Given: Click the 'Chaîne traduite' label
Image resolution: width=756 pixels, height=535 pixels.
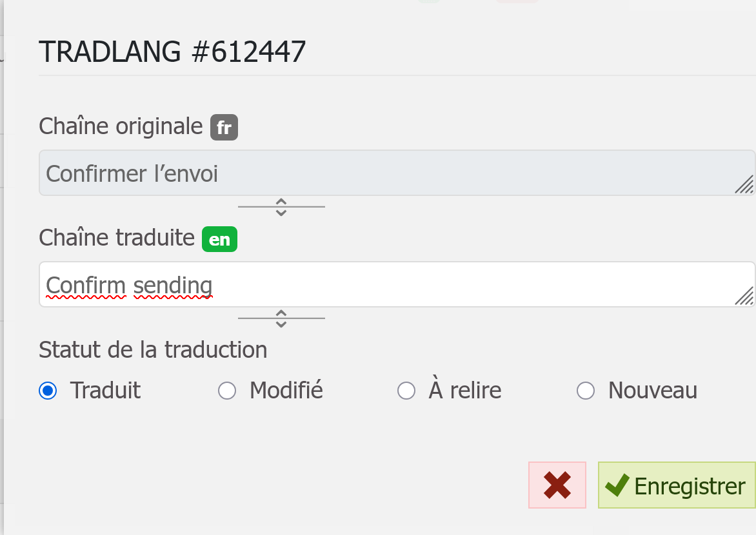Looking at the screenshot, I should (x=117, y=238).
